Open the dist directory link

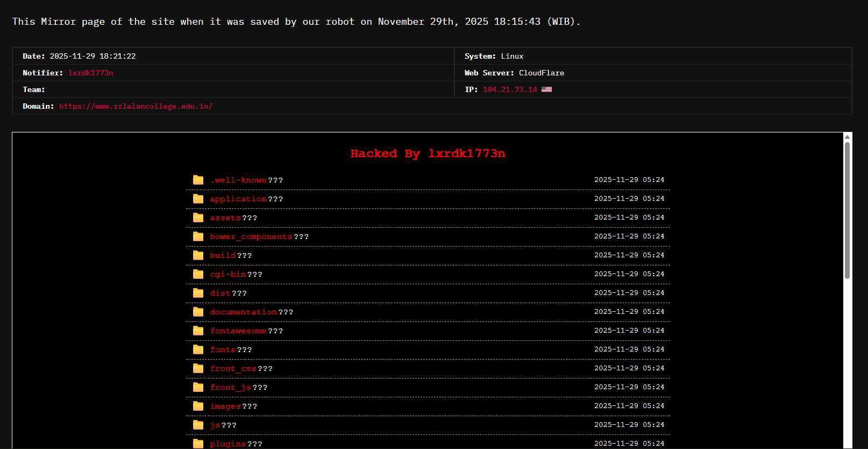(220, 293)
